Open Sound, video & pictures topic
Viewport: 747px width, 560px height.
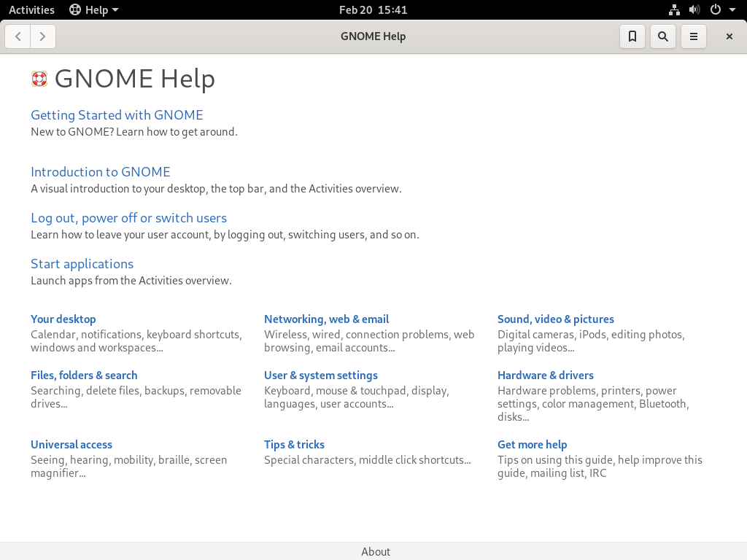tap(555, 319)
